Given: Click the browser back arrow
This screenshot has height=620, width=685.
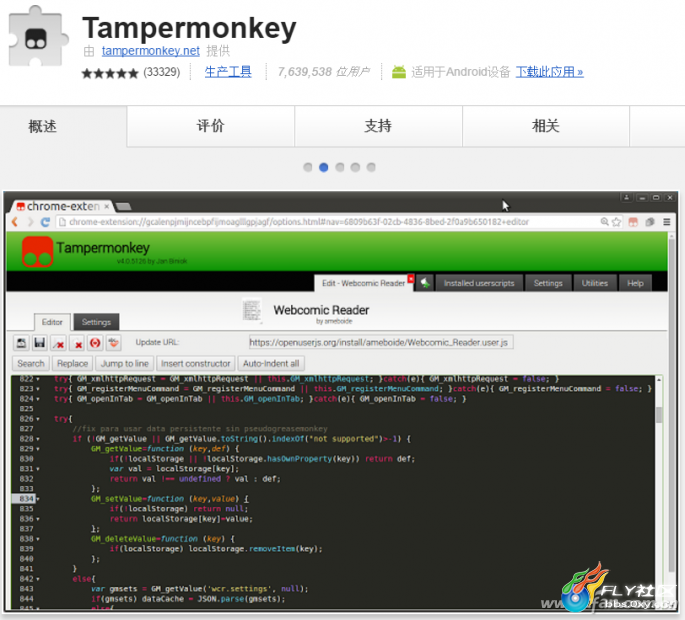Looking at the screenshot, I should [x=15, y=222].
